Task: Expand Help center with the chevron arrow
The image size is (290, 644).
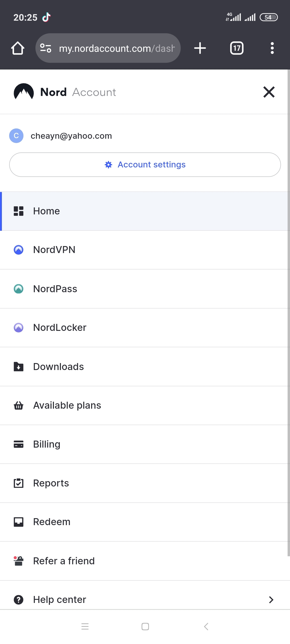Action: click(271, 600)
